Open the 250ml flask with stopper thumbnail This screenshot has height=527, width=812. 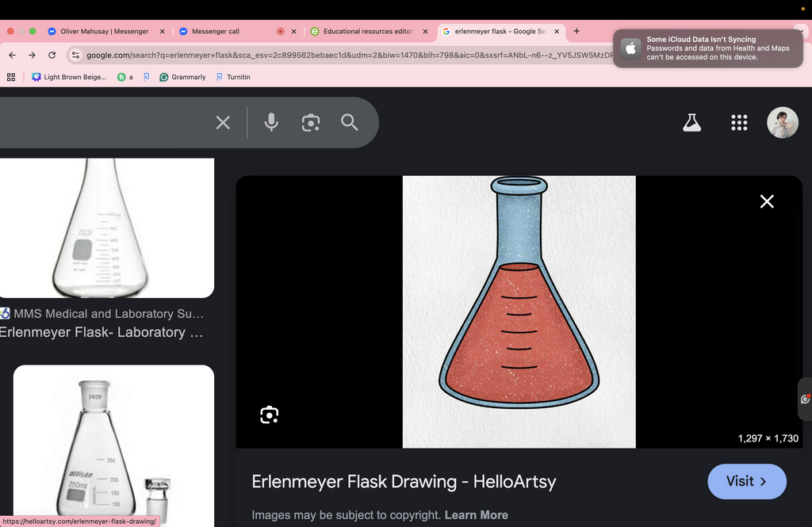click(x=113, y=445)
